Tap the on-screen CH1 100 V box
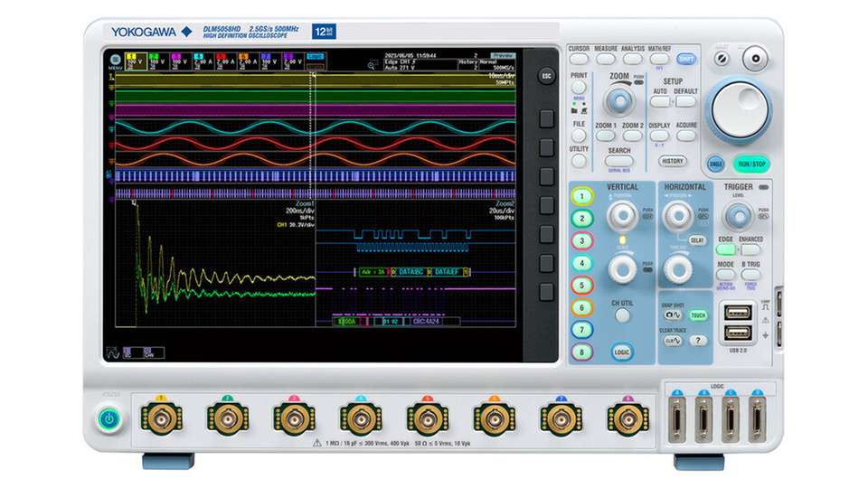The image size is (868, 488). 137,61
